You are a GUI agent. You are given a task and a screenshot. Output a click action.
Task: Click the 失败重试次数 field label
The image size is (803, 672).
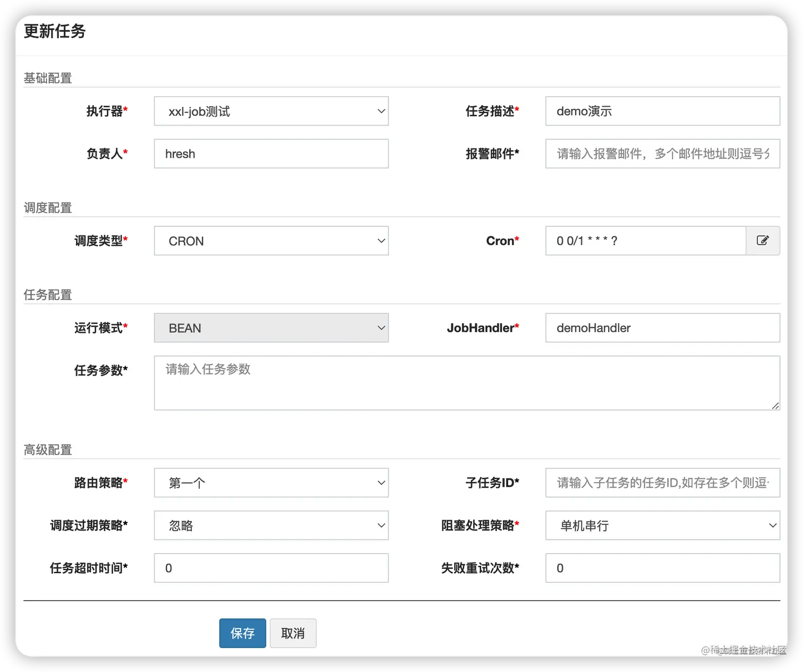point(480,568)
